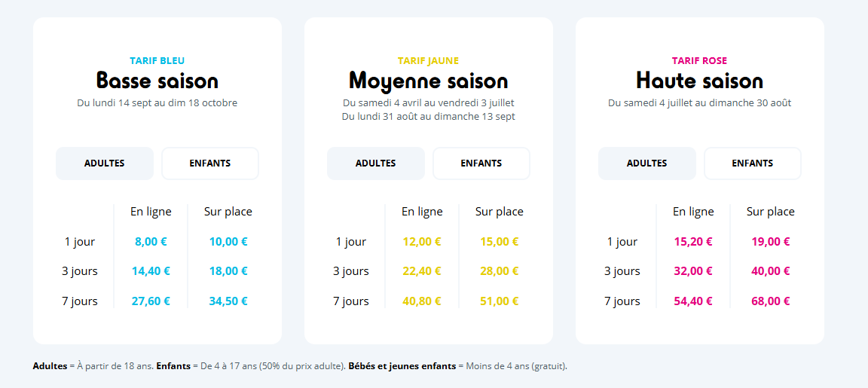Click the 15,20 € high season price
The width and height of the screenshot is (868, 388).
click(693, 242)
